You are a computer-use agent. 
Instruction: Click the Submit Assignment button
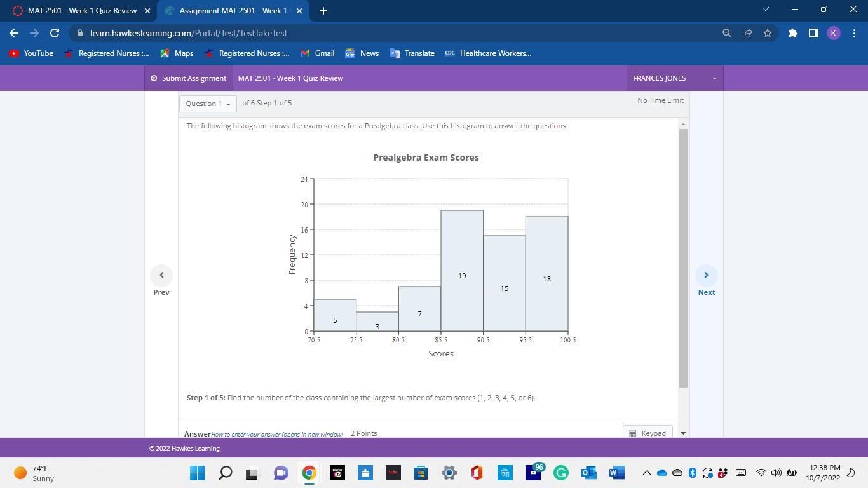[x=189, y=78]
